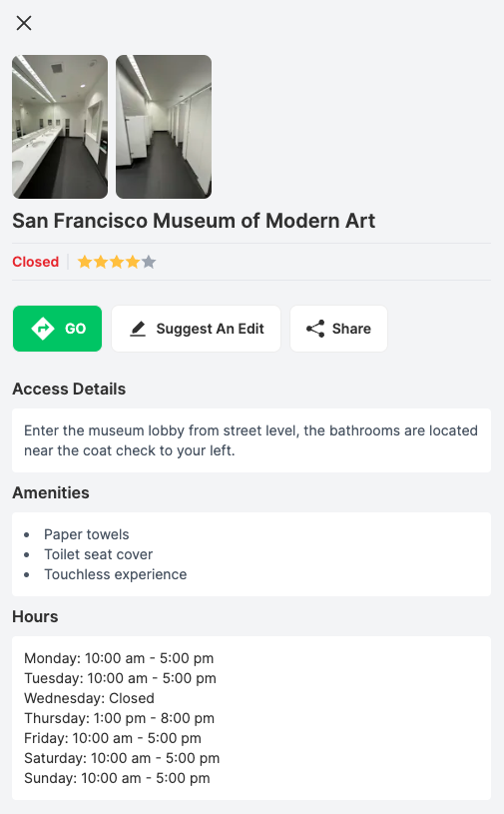504x814 pixels.
Task: Click the Wednesday: Closed hours line
Action: (89, 698)
